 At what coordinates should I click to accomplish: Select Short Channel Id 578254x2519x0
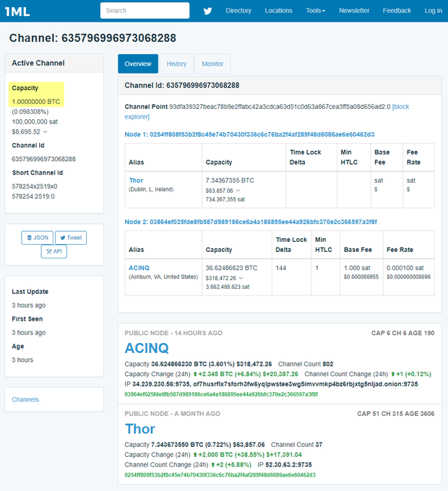pos(35,186)
